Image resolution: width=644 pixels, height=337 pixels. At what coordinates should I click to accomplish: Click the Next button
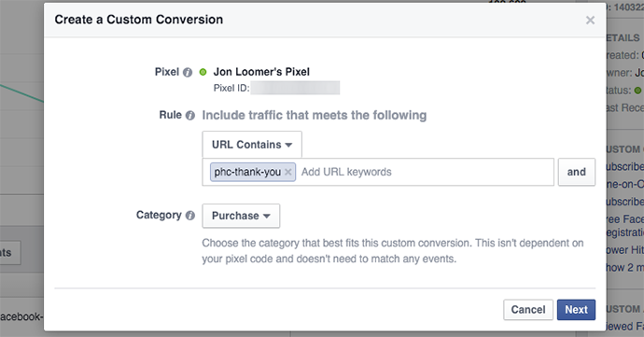click(x=576, y=310)
